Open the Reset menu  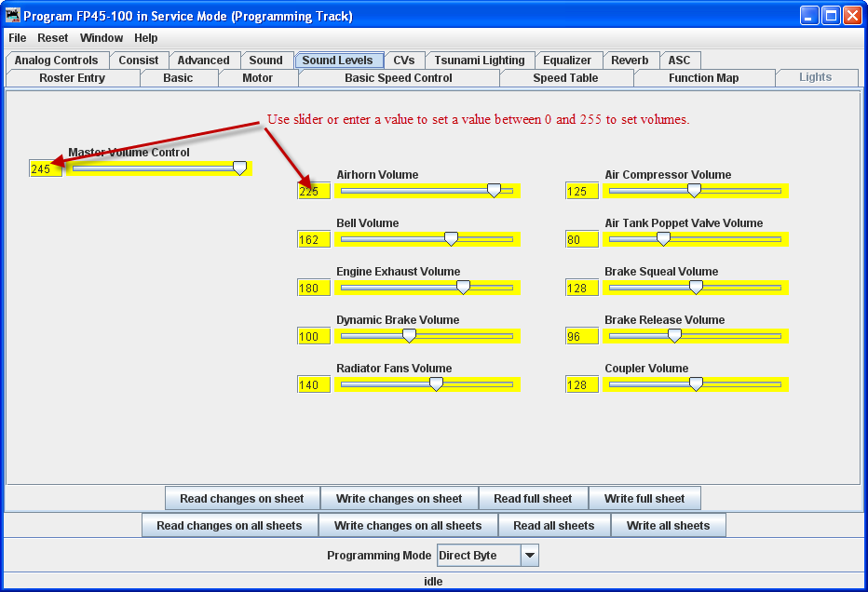click(x=53, y=38)
